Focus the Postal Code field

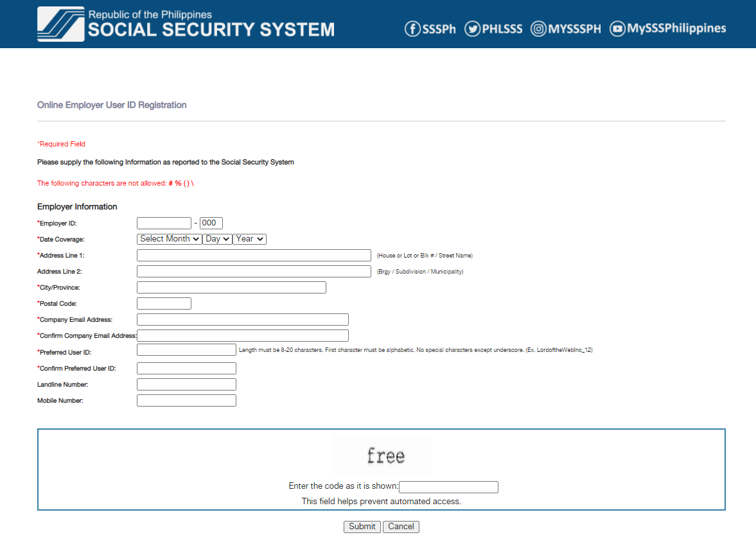click(x=164, y=303)
